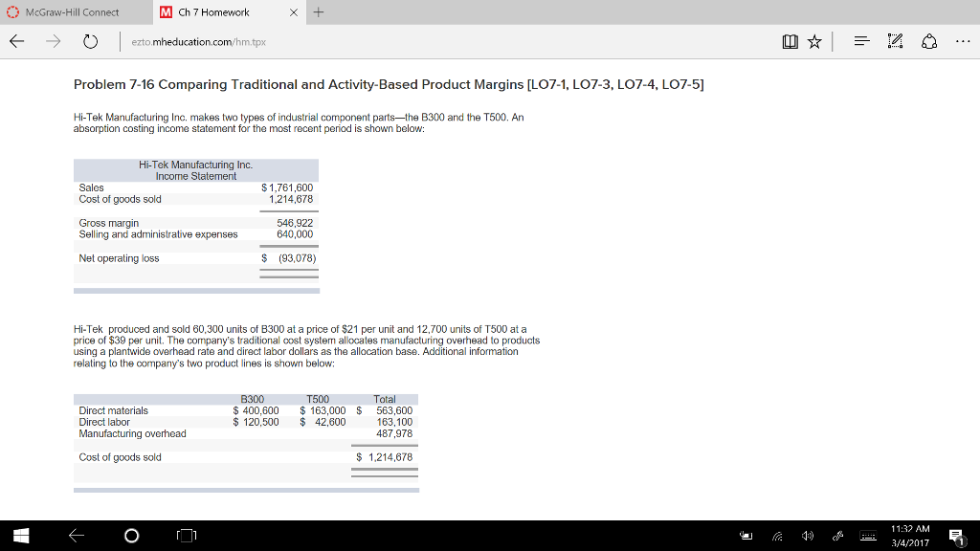Viewport: 980px width, 551px height.
Task: Open the touch keyboard tray icon
Action: tap(868, 536)
